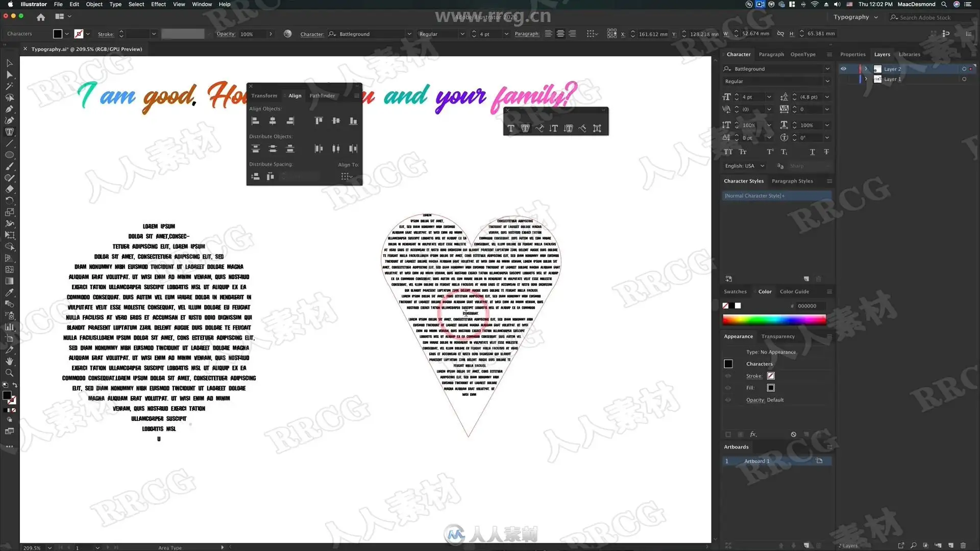Image resolution: width=980 pixels, height=551 pixels.
Task: Select the Zoom tool
Action: click(9, 373)
